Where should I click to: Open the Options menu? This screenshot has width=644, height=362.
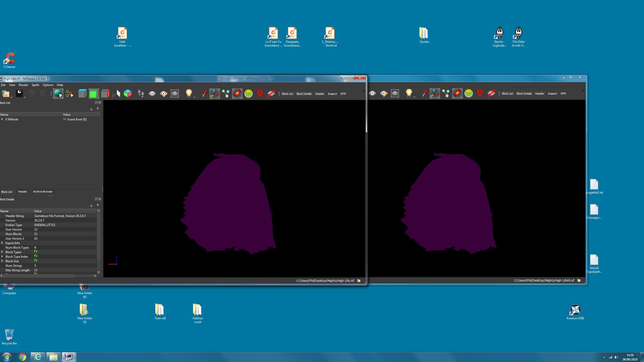point(48,85)
